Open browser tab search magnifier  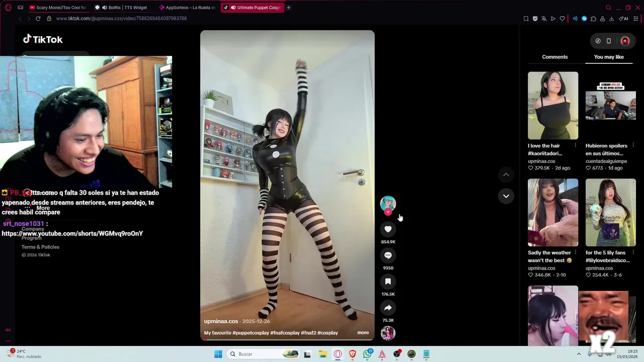click(608, 8)
